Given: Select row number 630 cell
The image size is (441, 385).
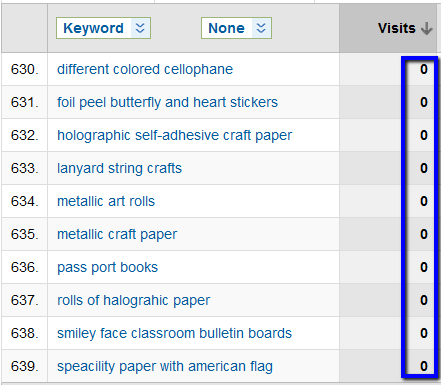Looking at the screenshot, I should [25, 69].
